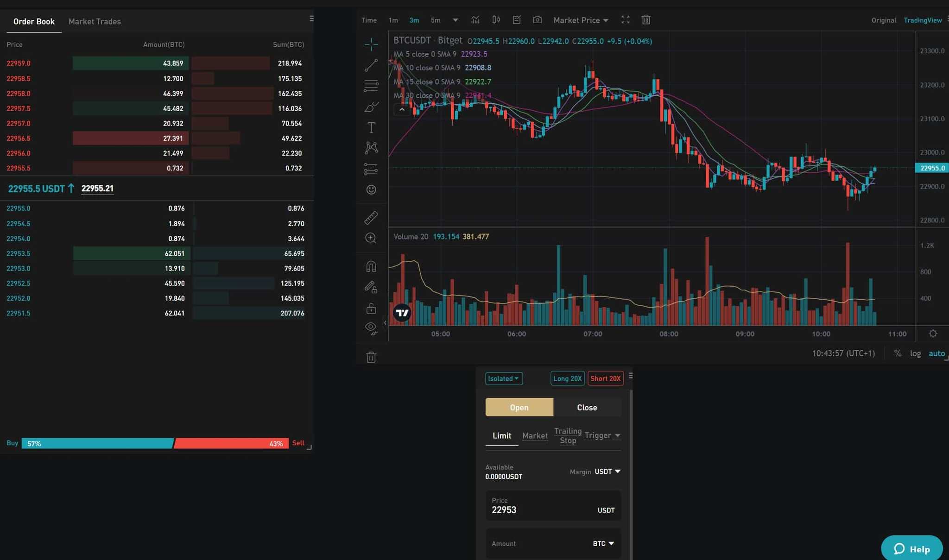Screen dimensions: 949x560
Task: Select the Market order tab
Action: point(534,436)
